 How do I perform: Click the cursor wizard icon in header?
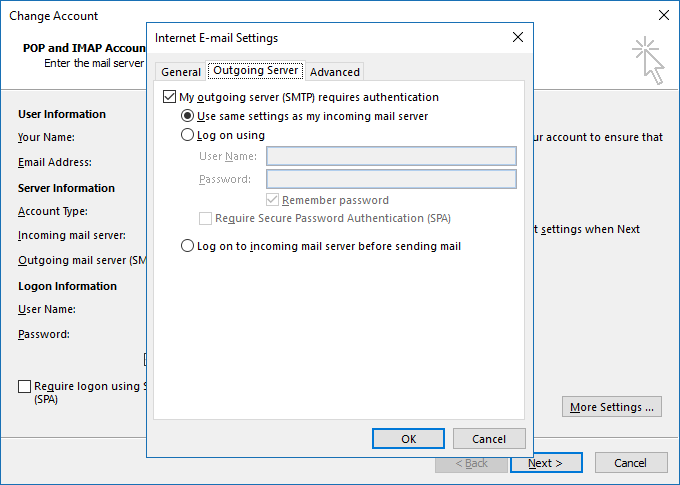[x=648, y=60]
